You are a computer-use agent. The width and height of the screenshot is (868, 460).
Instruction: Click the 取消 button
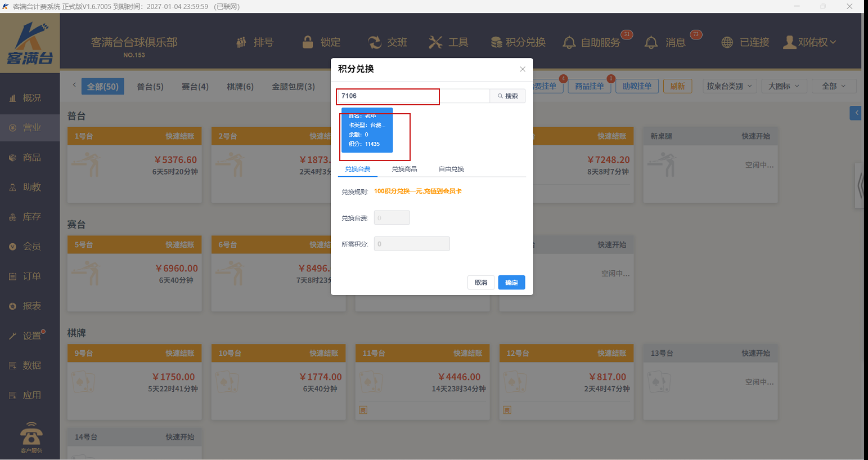coord(480,283)
